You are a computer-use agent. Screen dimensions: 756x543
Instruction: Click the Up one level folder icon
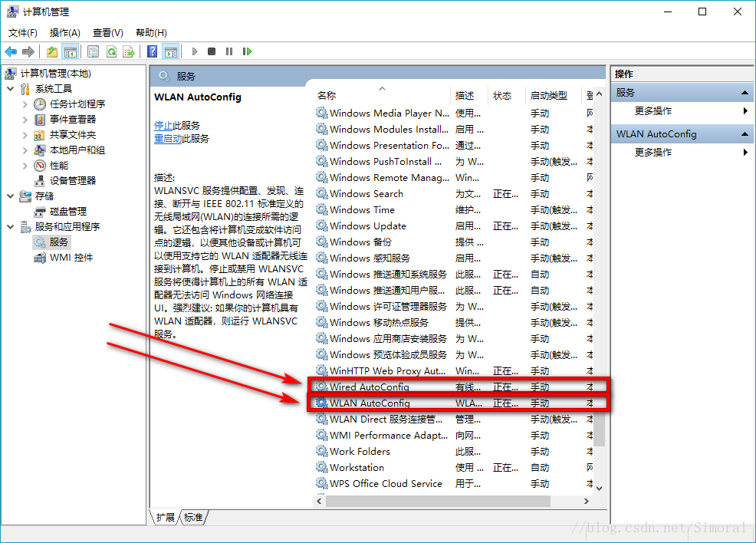52,51
